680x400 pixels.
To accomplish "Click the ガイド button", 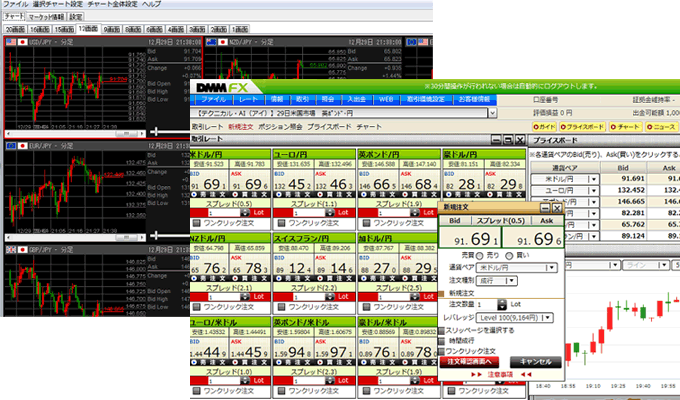I will [x=544, y=127].
